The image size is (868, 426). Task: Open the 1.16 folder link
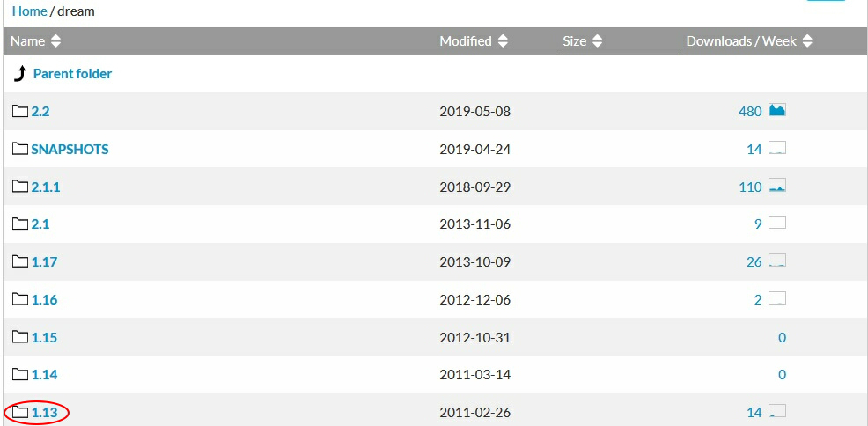44,300
